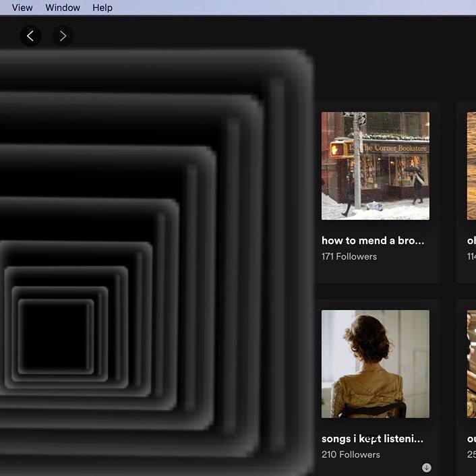476x476 pixels.
Task: Open the Help menu
Action: click(x=102, y=7)
